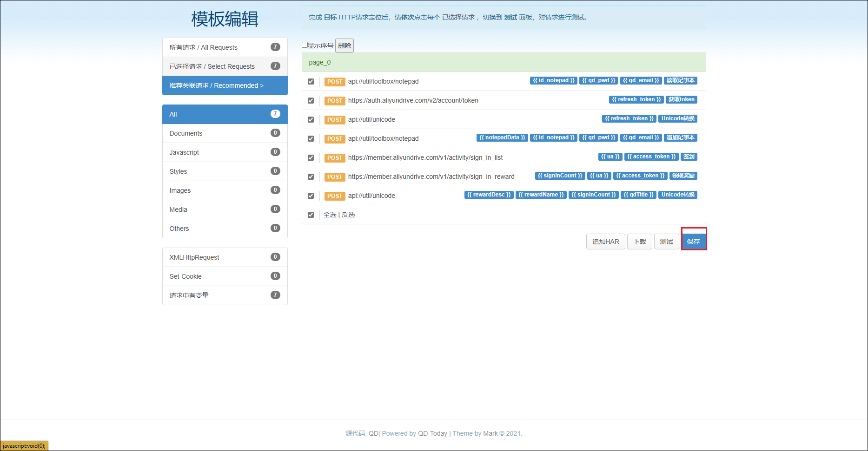Click the 领取奖励 label tag

click(x=683, y=176)
